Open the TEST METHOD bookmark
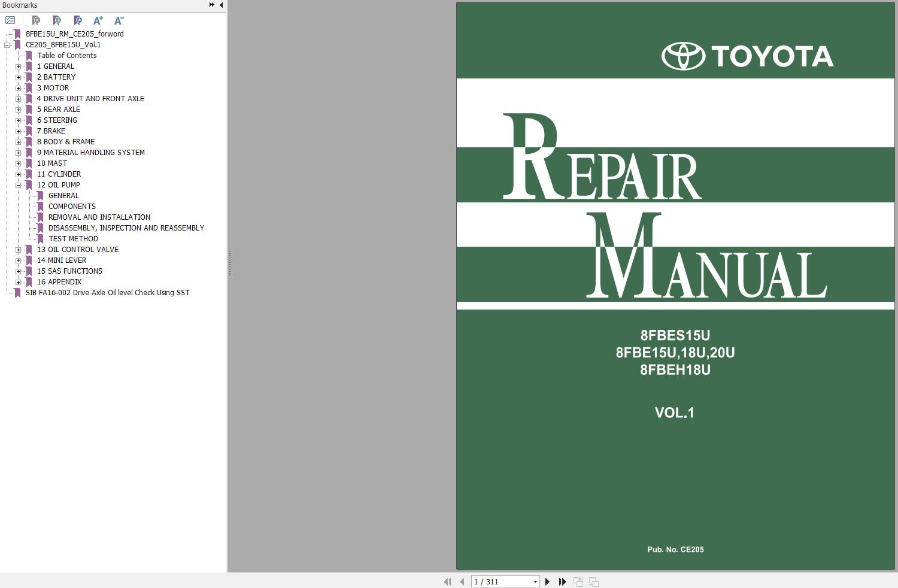The width and height of the screenshot is (898, 588). point(73,238)
